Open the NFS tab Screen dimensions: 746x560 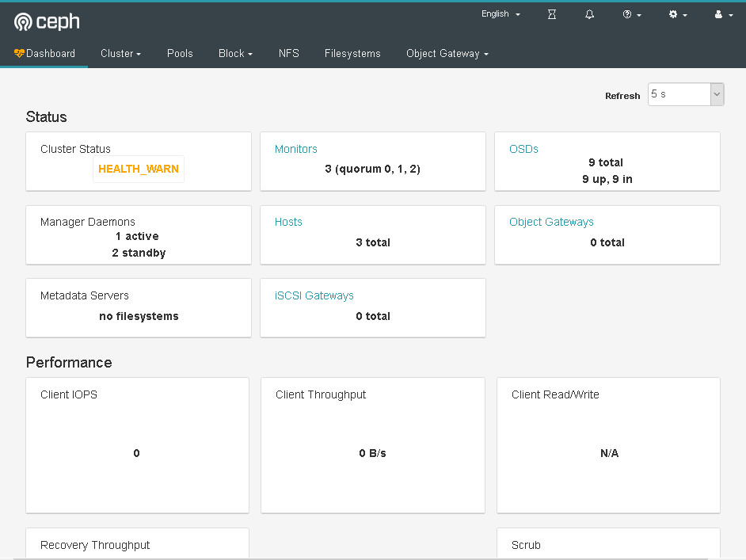click(289, 53)
